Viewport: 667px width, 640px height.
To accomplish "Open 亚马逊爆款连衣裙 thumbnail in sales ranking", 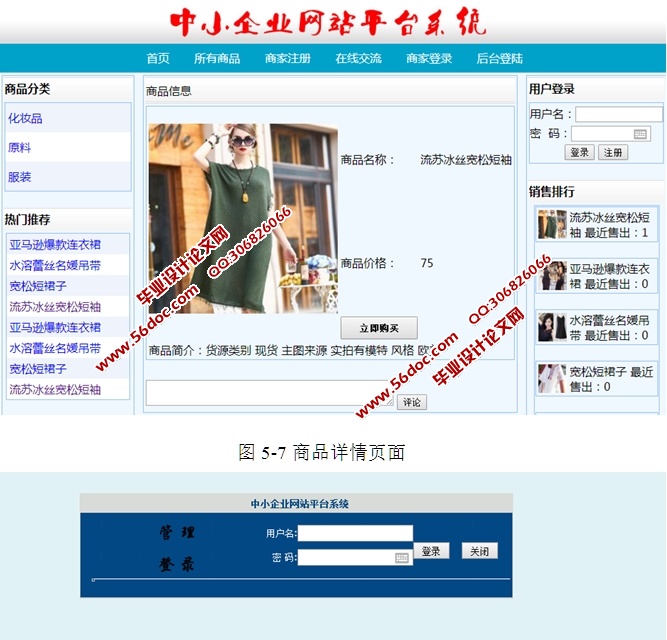I will click(x=552, y=276).
